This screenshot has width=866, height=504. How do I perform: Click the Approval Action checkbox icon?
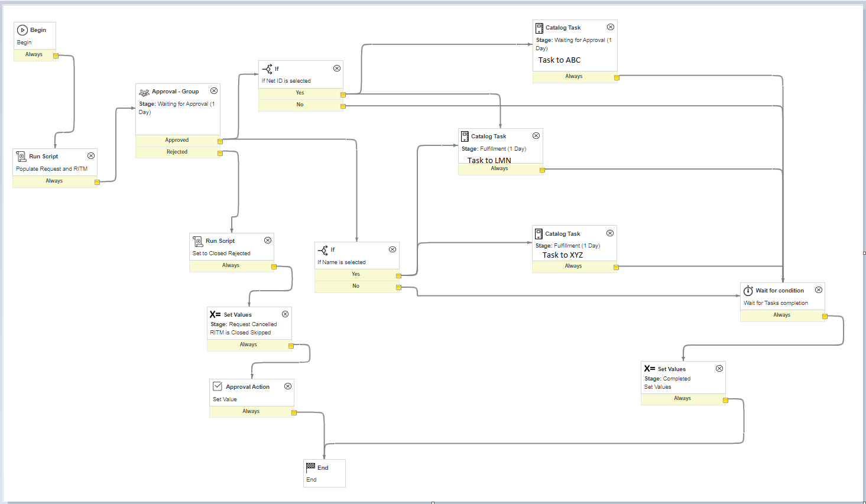(218, 386)
